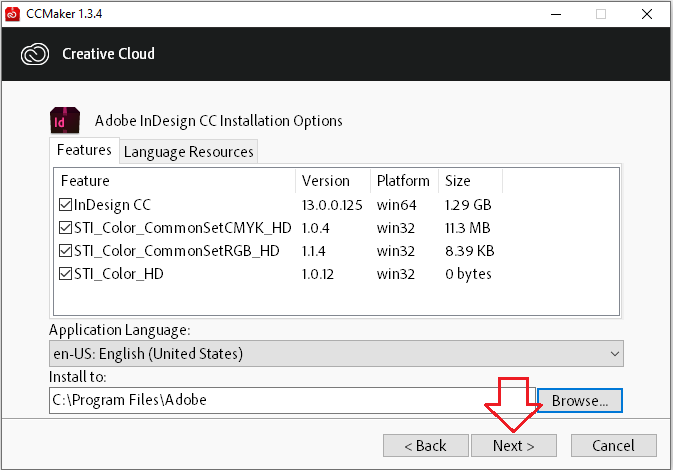Click the Adobe InDesign Id icon
Screen dimensions: 673x470
tap(65, 120)
